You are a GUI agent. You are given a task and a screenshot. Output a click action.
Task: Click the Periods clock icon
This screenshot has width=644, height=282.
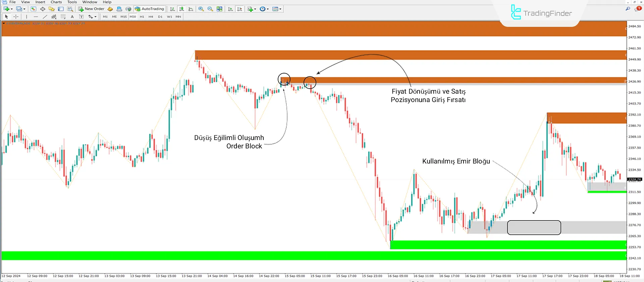[263, 9]
